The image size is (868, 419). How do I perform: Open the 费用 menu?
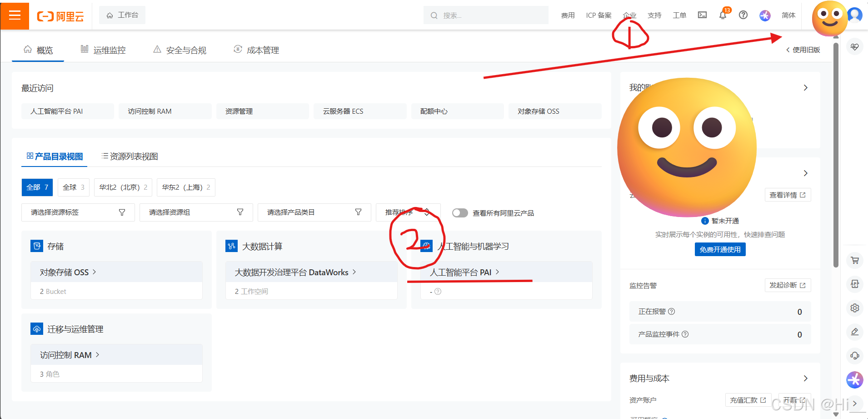click(568, 15)
